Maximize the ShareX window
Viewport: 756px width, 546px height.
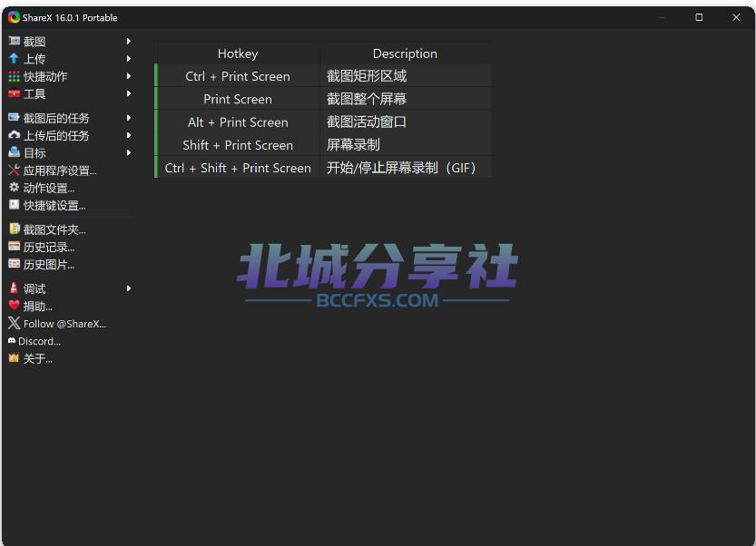pyautogui.click(x=699, y=17)
